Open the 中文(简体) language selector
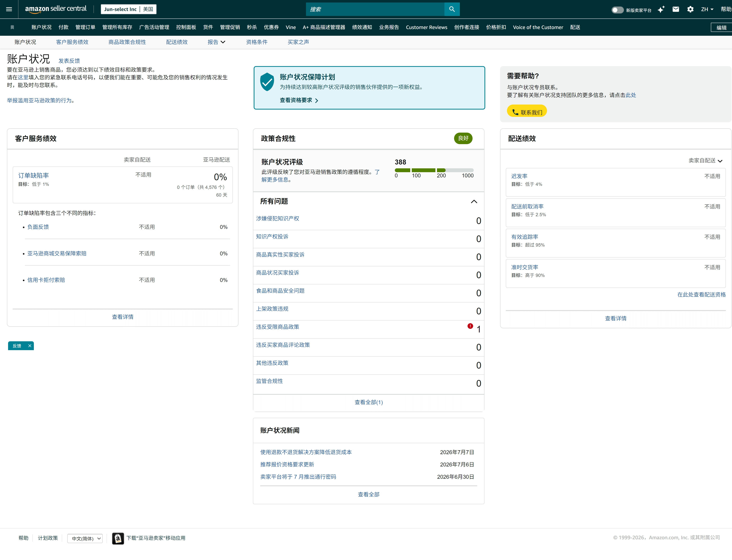The width and height of the screenshot is (732, 560). (85, 538)
